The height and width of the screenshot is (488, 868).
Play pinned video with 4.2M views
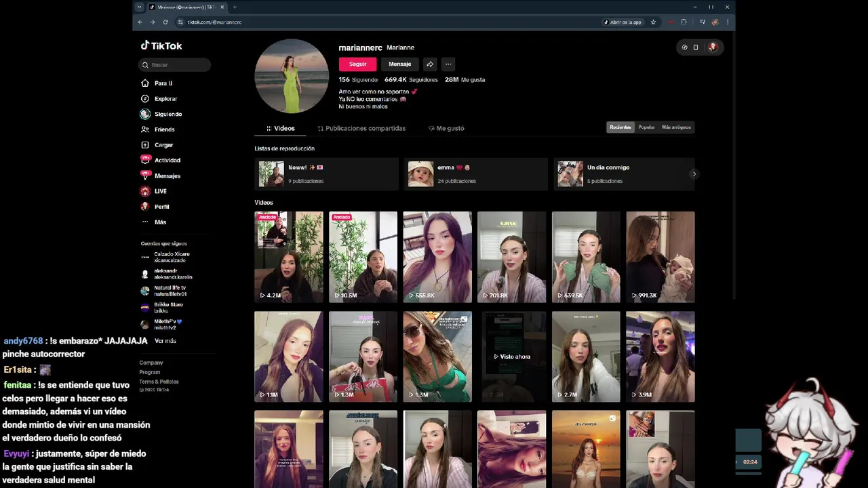[289, 257]
